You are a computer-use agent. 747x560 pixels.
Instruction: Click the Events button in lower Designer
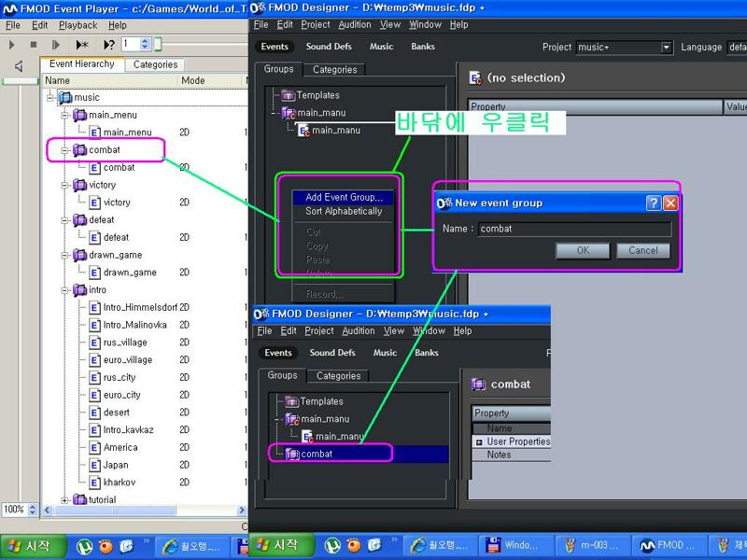click(277, 353)
